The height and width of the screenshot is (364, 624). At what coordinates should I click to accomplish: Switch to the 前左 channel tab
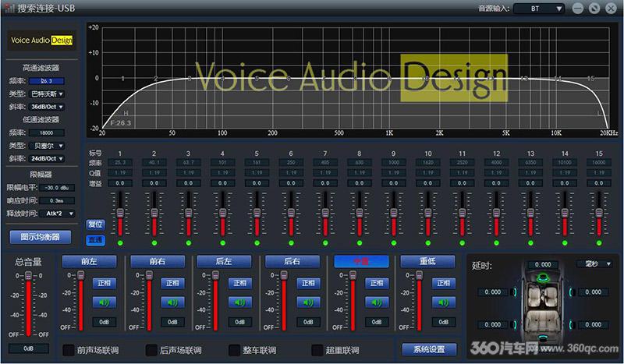pos(90,261)
